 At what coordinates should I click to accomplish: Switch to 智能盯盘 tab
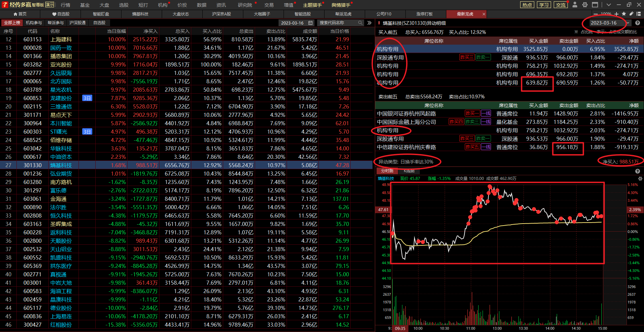[101, 14]
